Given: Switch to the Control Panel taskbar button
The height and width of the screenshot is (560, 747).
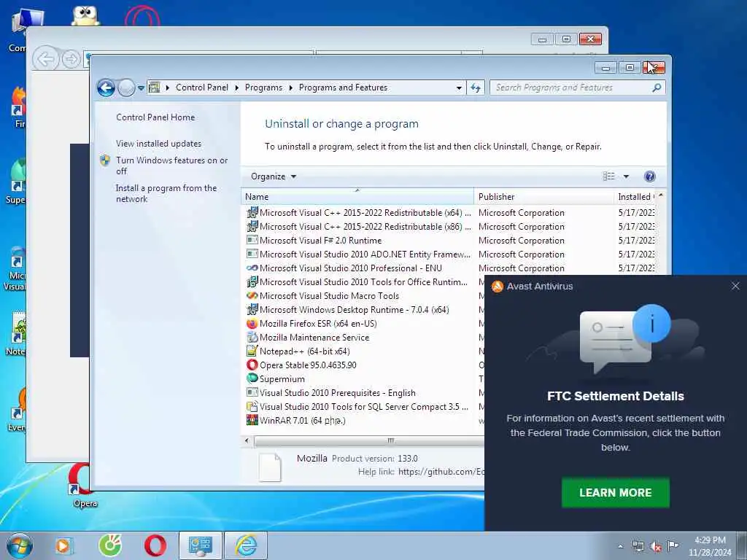Looking at the screenshot, I should coord(200,545).
